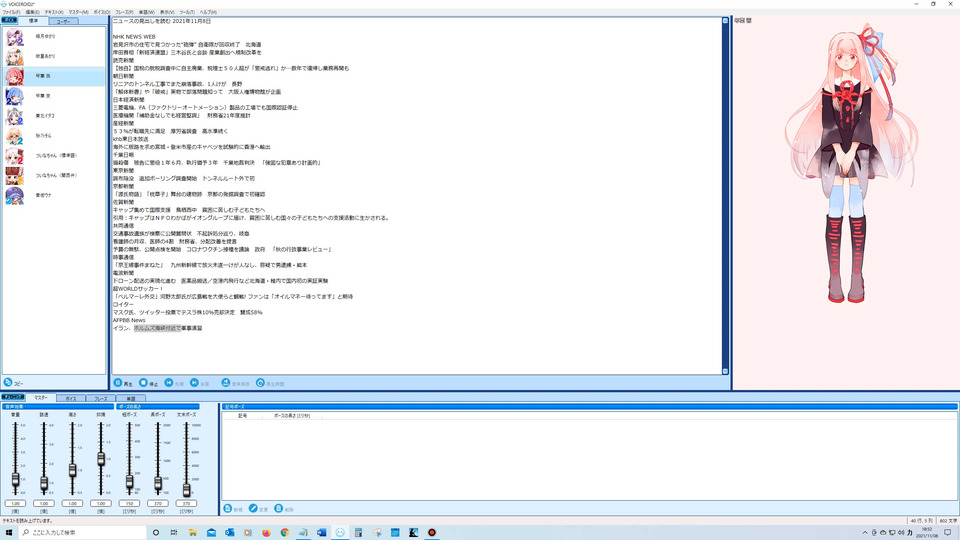The height and width of the screenshot is (540, 960).
Task: Open the notification center in the taskbar
Action: 948,533
